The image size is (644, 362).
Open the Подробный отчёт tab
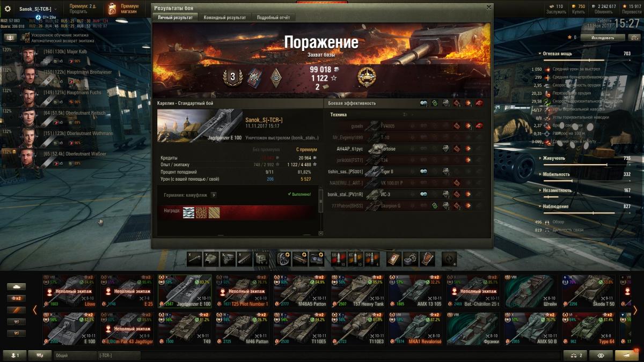273,18
